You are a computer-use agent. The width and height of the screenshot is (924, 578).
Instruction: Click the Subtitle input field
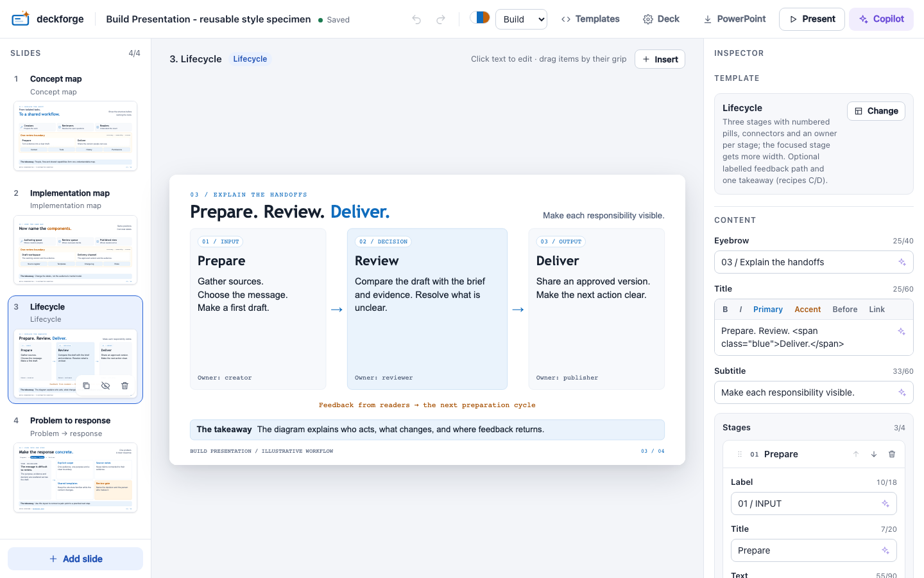[x=814, y=392]
